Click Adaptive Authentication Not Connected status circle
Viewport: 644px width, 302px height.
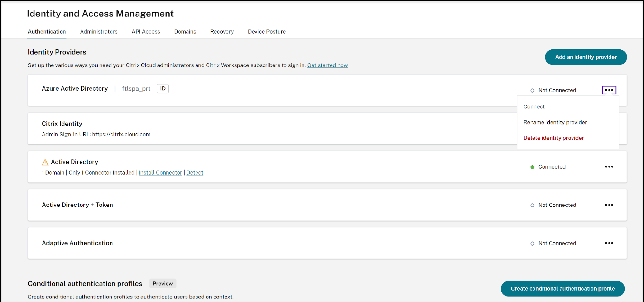[532, 244]
